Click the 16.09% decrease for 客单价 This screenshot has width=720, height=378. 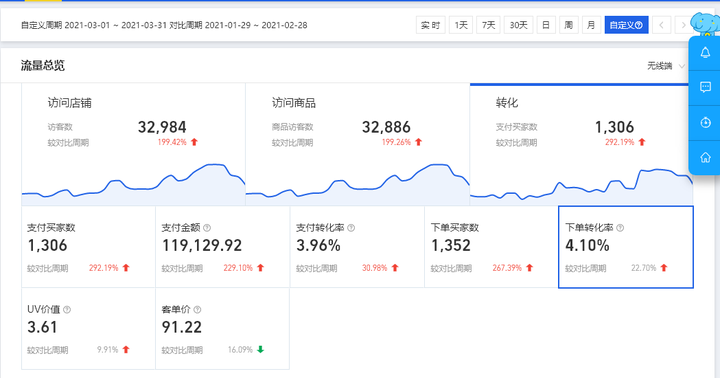coord(240,350)
